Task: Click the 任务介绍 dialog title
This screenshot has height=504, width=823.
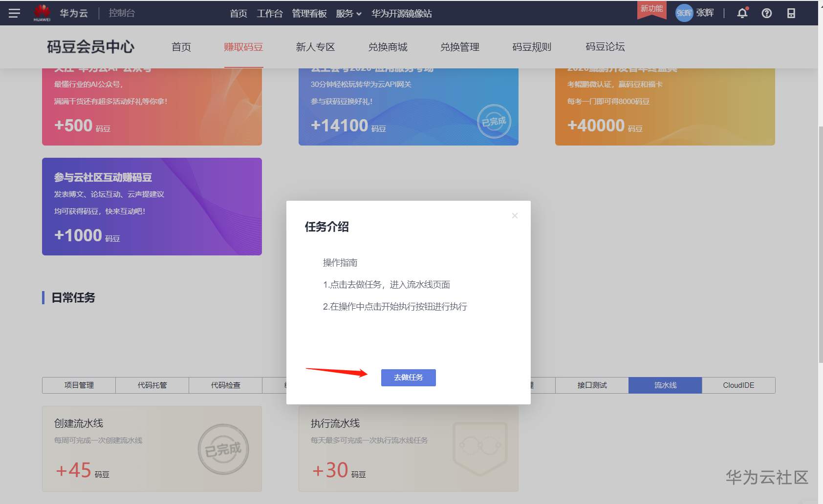Action: [327, 227]
